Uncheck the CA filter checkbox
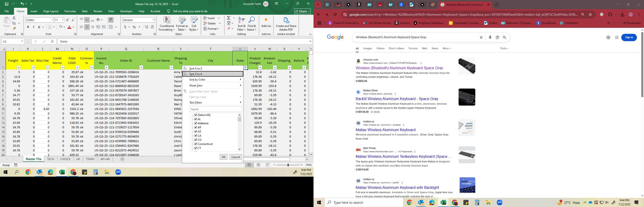The width and height of the screenshot is (644, 207). [x=196, y=135]
